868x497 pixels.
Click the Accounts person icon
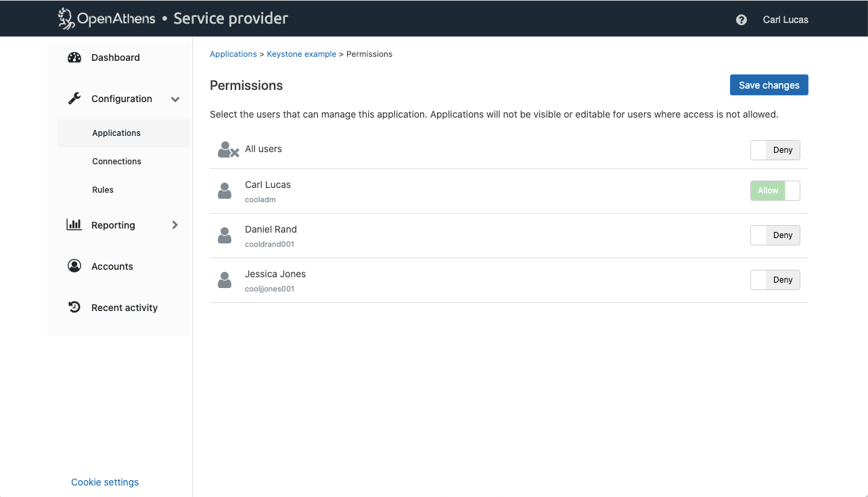[74, 266]
